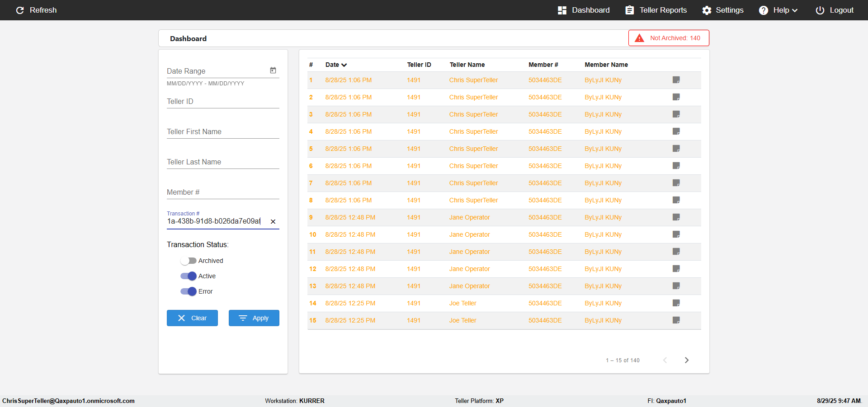Go to the next page of results
Image resolution: width=868 pixels, height=407 pixels.
pos(687,360)
